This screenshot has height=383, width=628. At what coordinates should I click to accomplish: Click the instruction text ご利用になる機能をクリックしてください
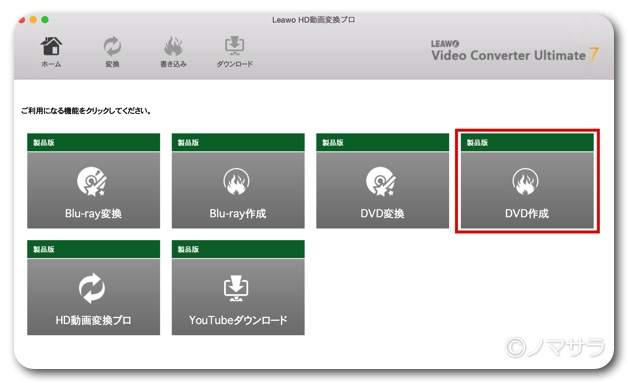pos(86,111)
